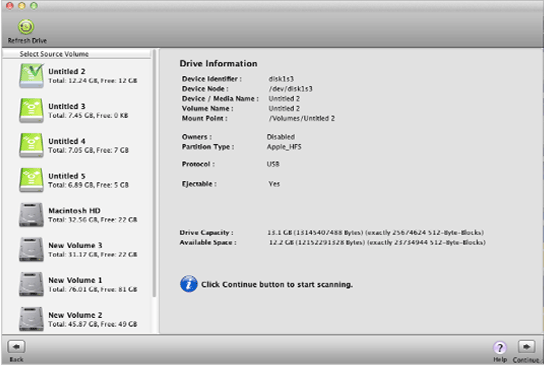Click the Untitled 5 volume name
Screen dimensions: 544x365
[67, 176]
